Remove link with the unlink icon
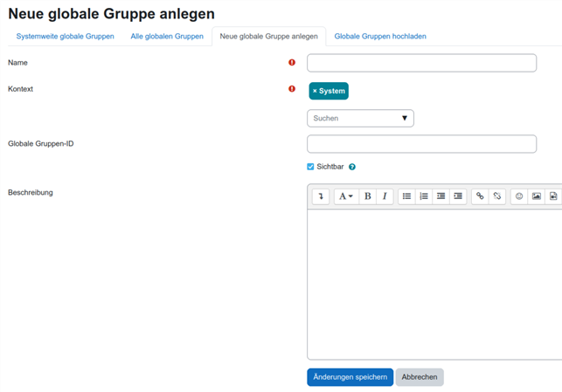The width and height of the screenshot is (562, 392). pyautogui.click(x=497, y=196)
